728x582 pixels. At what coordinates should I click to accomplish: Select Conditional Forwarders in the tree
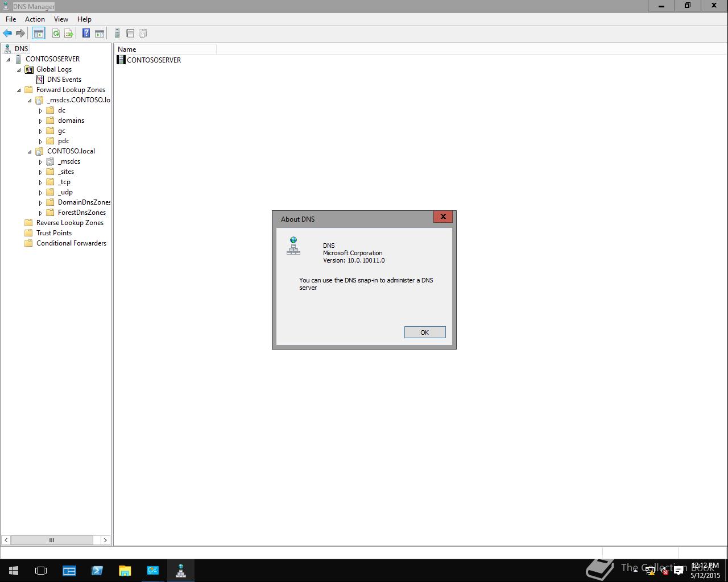click(71, 243)
